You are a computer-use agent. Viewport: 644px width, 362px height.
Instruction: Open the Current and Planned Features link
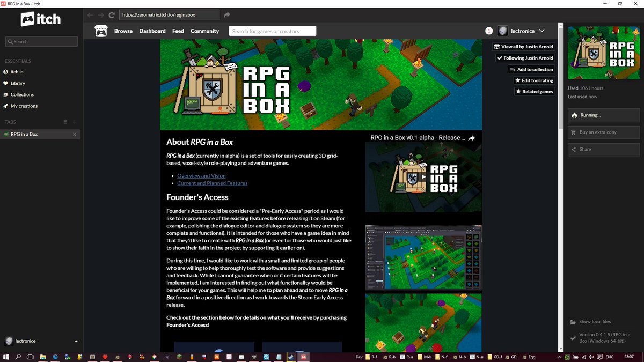pos(213,183)
